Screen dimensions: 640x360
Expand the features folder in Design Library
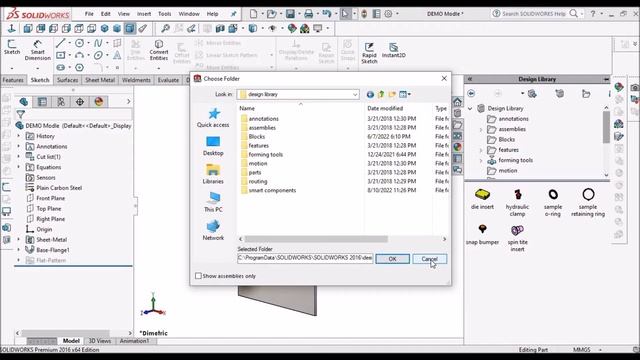[481, 150]
